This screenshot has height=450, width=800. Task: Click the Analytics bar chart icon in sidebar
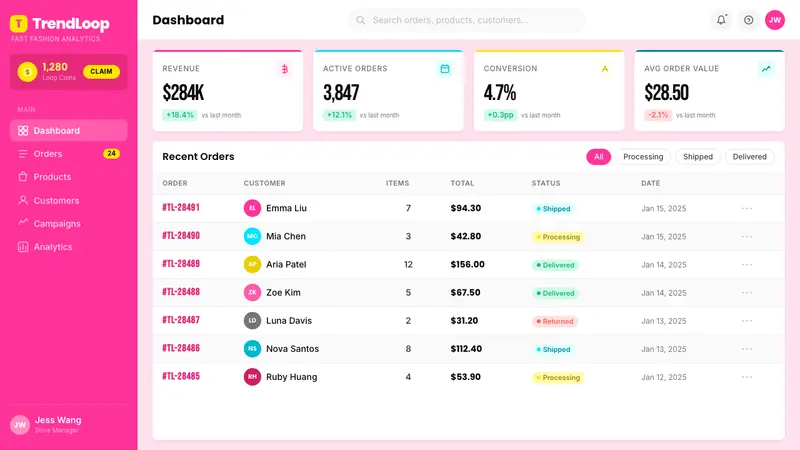click(x=23, y=247)
